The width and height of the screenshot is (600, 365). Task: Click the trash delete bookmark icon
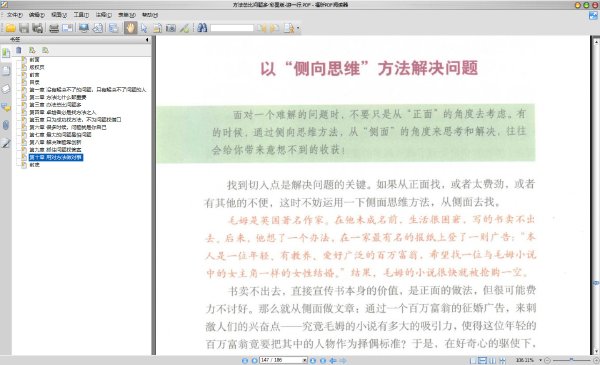19,50
